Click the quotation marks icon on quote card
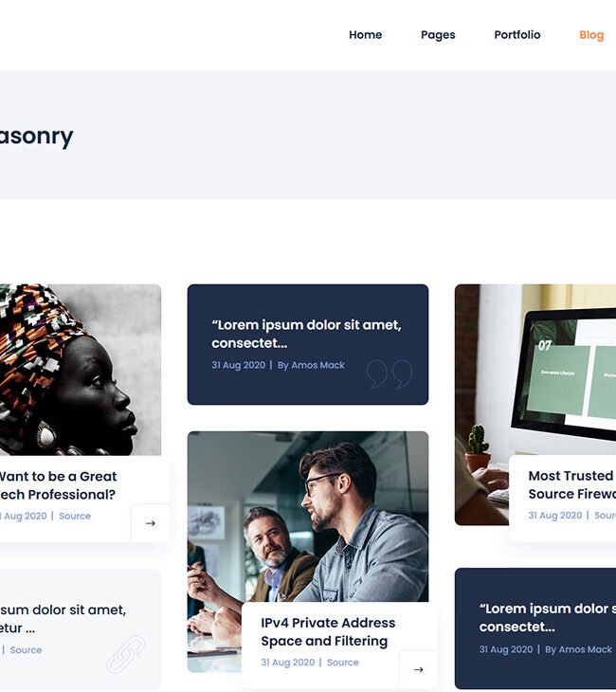616x692 pixels. 390,373
